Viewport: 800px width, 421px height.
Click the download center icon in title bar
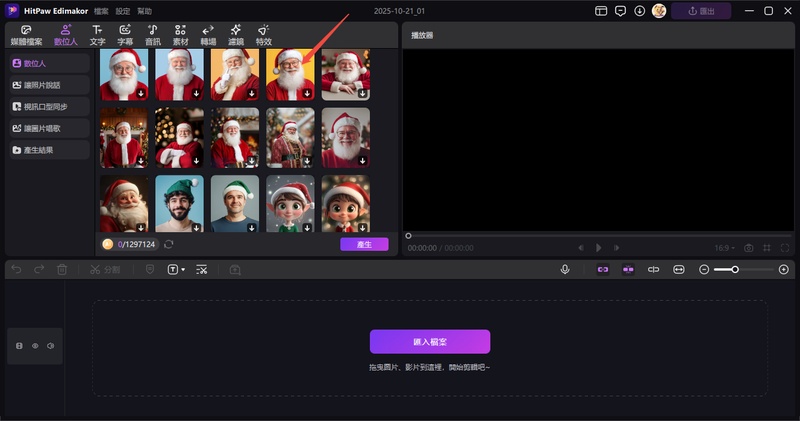639,11
